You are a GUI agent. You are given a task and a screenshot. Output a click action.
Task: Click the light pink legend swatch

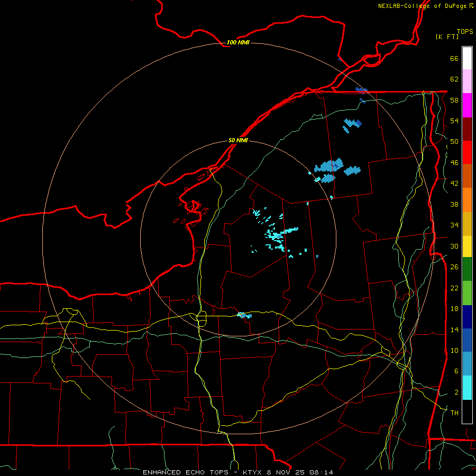point(467,81)
